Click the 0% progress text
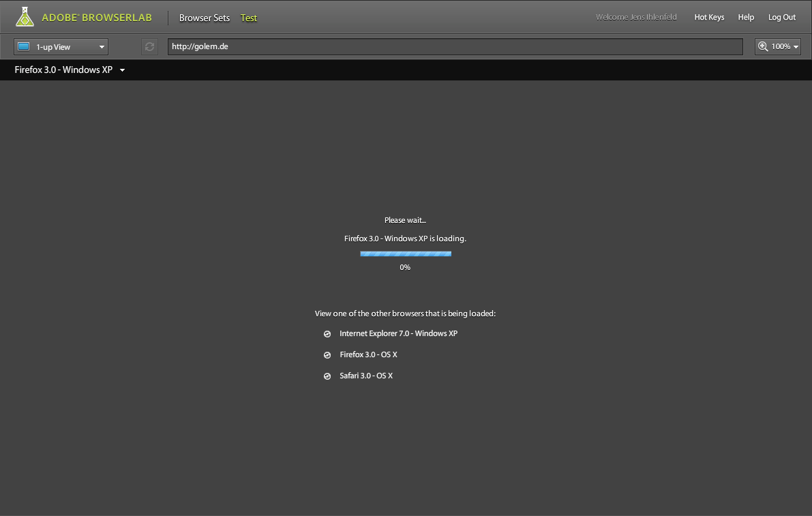812x516 pixels. click(405, 268)
